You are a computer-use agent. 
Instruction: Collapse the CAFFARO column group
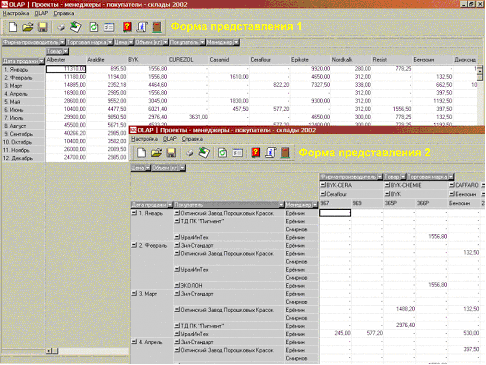coord(452,185)
